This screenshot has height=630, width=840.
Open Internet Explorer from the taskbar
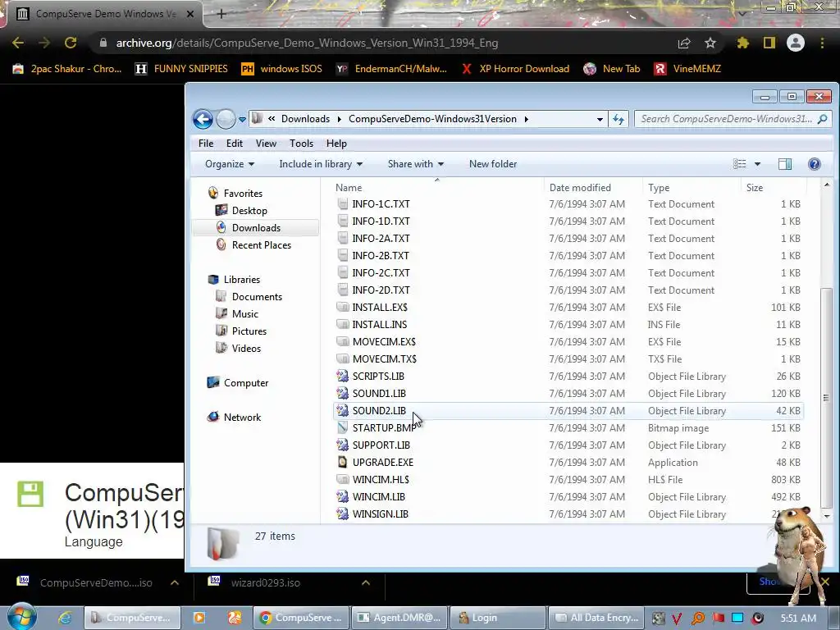pos(66,618)
